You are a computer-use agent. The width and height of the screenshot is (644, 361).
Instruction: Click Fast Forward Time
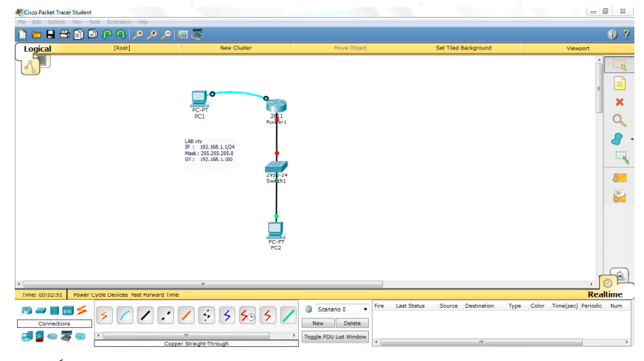155,295
